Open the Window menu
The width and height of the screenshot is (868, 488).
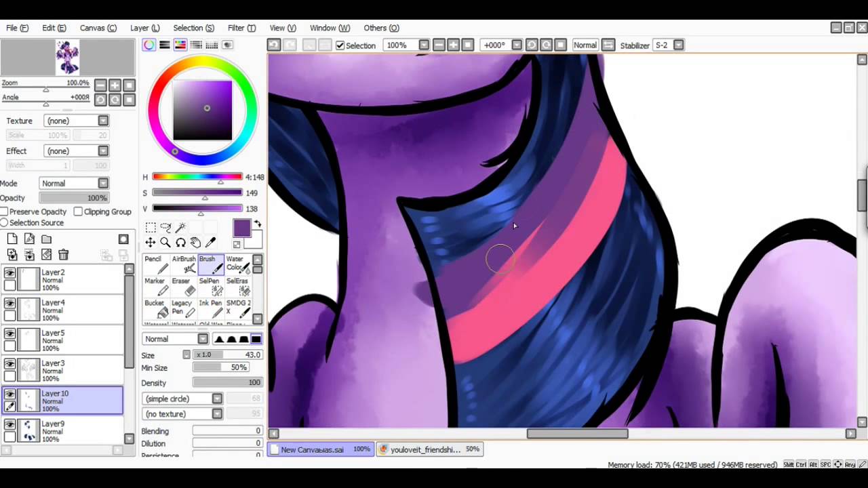coord(330,28)
